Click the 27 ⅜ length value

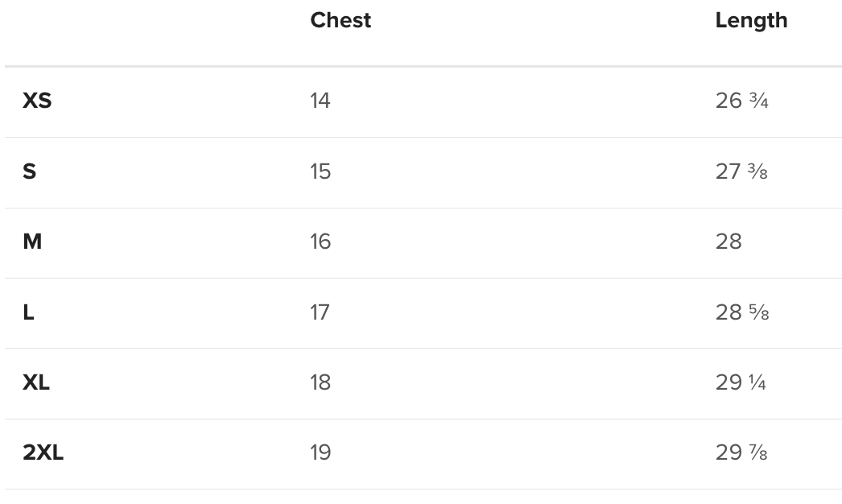741,171
